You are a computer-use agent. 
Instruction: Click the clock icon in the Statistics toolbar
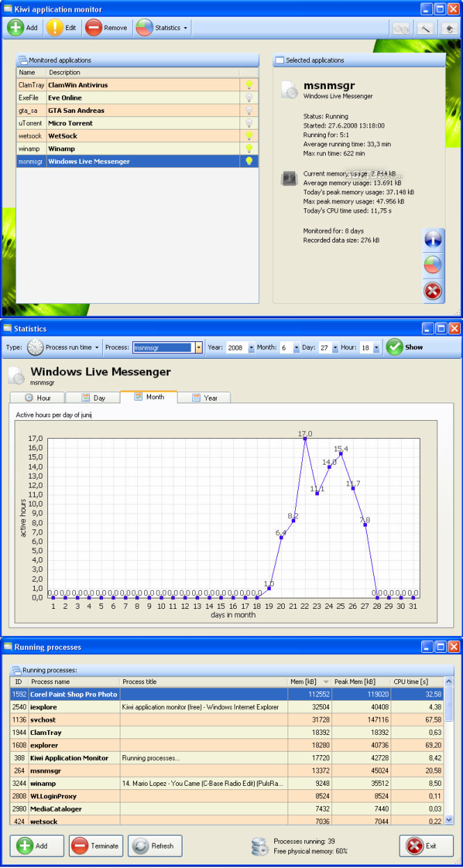[x=36, y=347]
